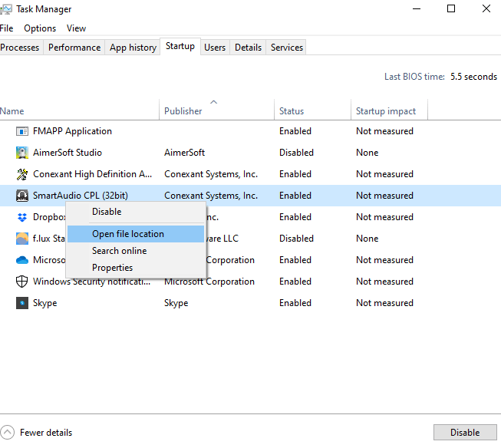Select the SmartAudio CPL (32bit) name
This screenshot has height=448, width=501.
click(81, 196)
